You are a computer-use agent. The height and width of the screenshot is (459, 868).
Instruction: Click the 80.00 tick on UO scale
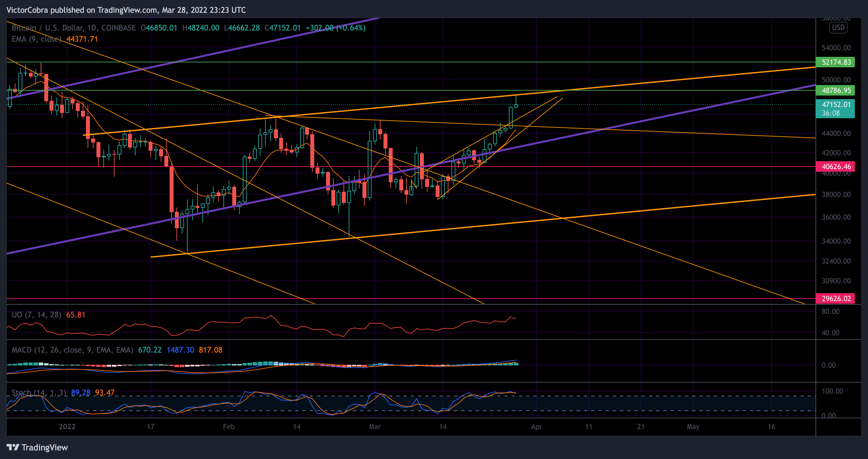tap(831, 311)
